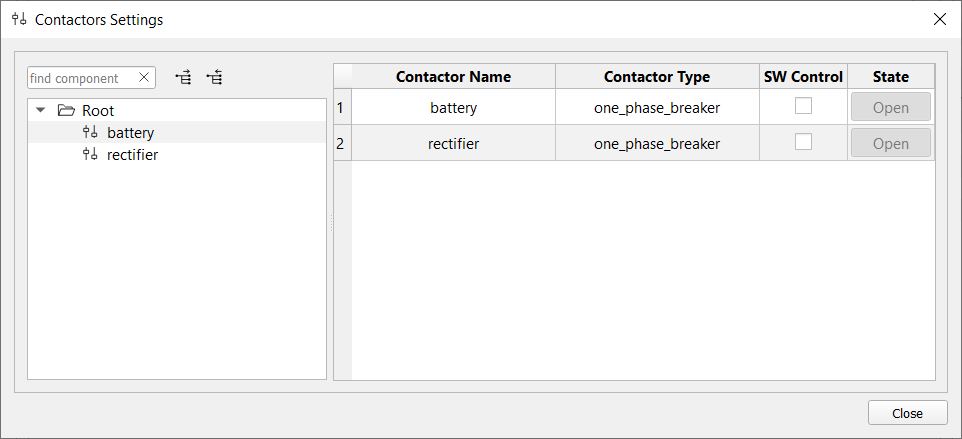Viewport: 962px width, 439px height.
Task: Clear the find component search box
Action: point(144,77)
